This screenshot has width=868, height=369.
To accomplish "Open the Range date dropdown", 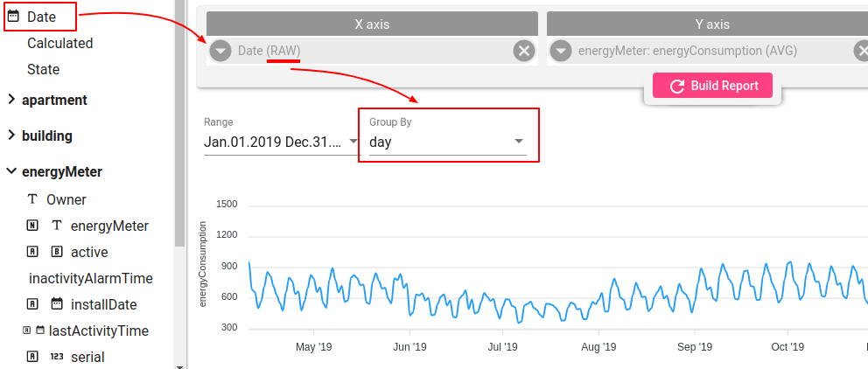I will coord(281,142).
